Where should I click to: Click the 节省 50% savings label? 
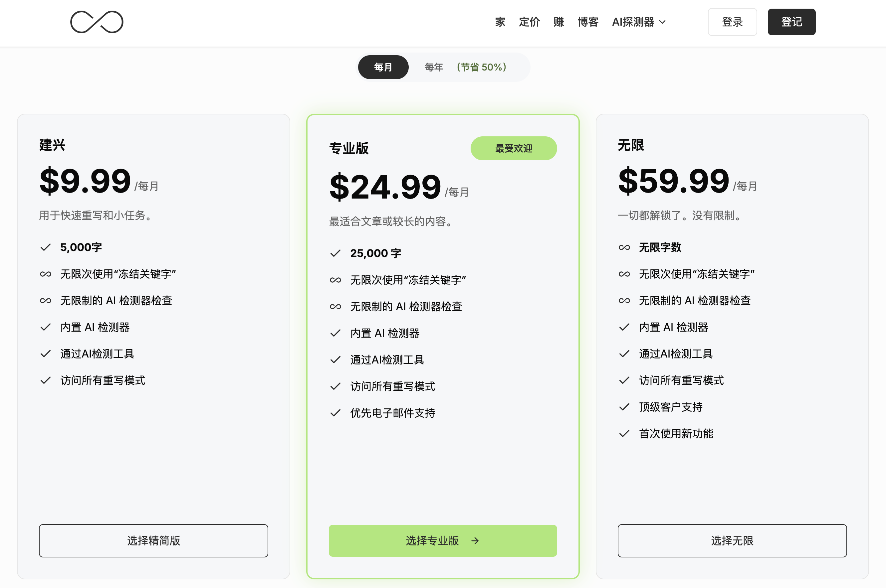[482, 67]
